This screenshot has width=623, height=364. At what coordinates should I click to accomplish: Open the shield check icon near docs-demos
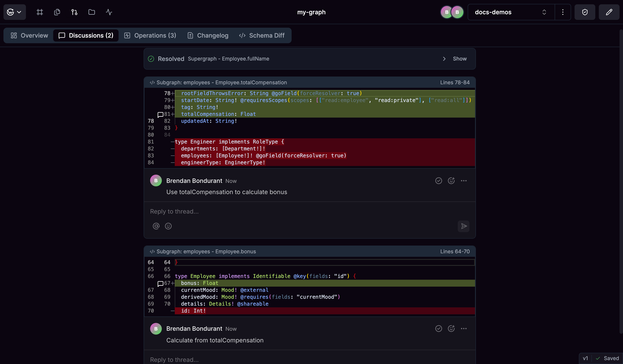[x=585, y=12]
